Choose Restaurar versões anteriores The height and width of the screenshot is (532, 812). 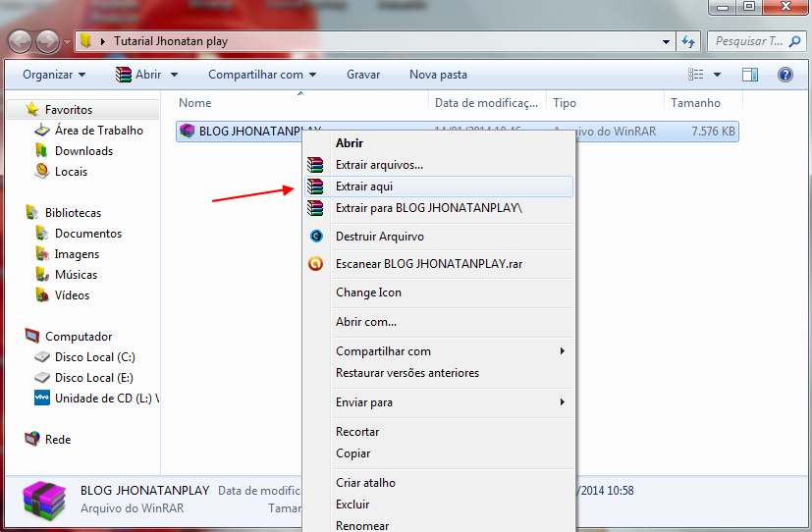coord(439,373)
